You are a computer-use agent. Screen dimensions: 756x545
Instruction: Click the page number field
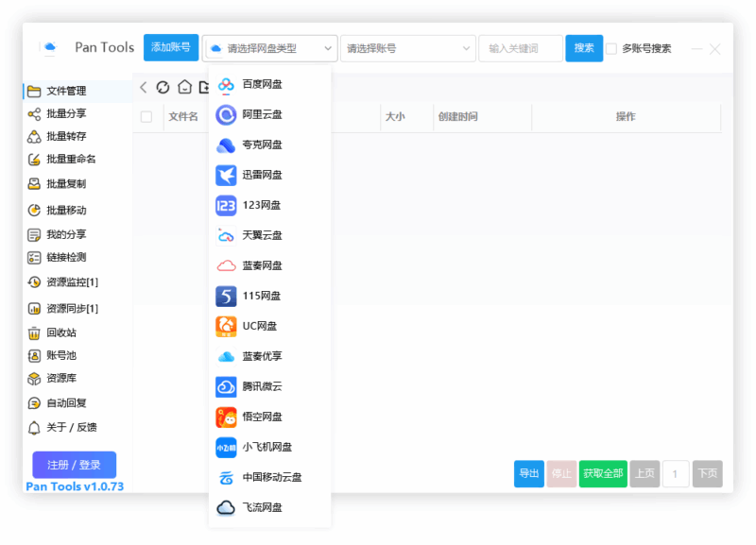[x=676, y=474]
